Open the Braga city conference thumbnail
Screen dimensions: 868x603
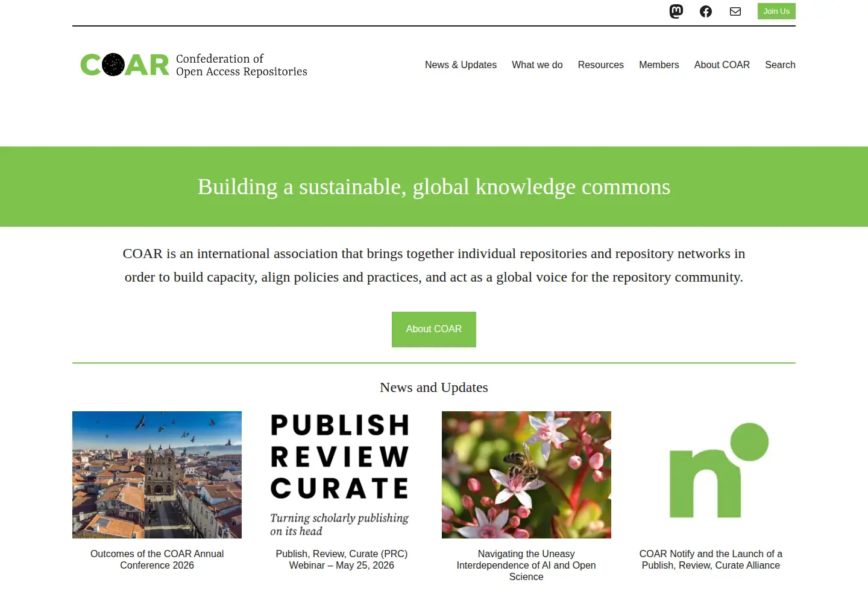click(x=157, y=475)
